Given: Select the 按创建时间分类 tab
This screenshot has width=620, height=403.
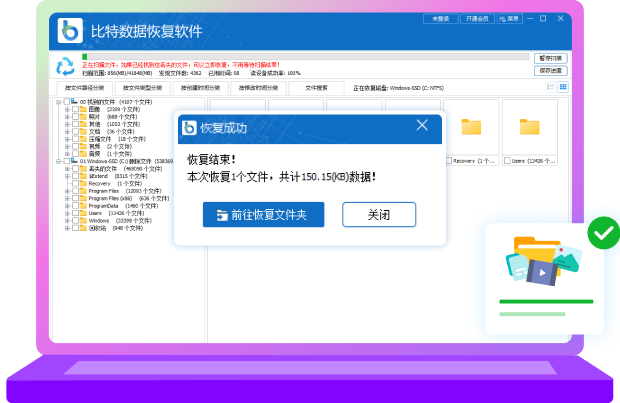Looking at the screenshot, I should (x=200, y=88).
